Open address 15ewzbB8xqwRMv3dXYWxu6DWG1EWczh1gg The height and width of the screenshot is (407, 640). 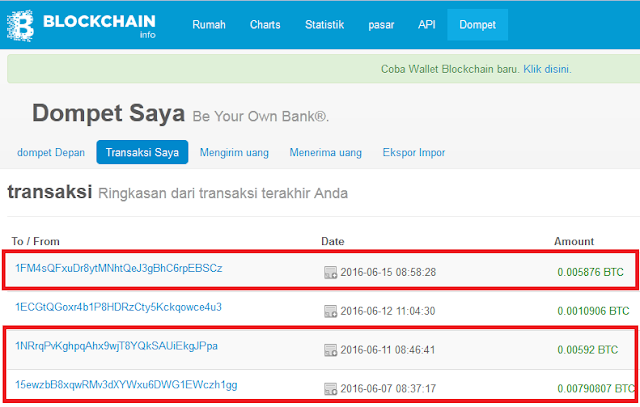coord(126,385)
